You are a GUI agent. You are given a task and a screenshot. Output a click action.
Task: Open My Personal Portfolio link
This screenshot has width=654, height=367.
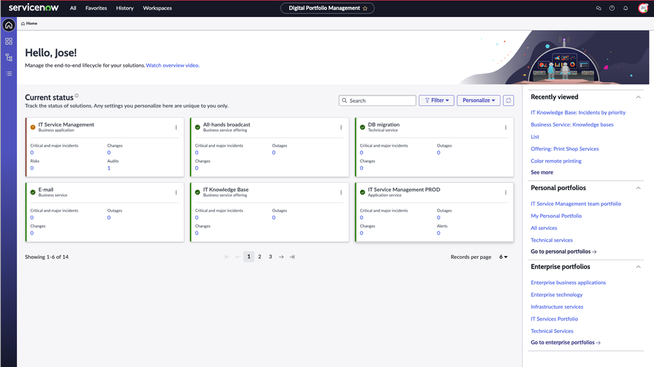[x=556, y=216]
